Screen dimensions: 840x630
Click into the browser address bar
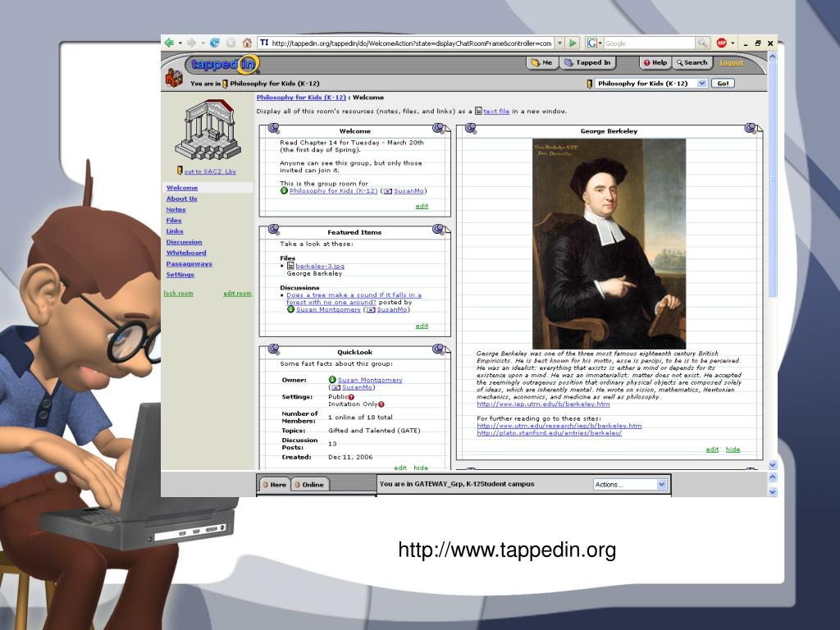click(412, 43)
